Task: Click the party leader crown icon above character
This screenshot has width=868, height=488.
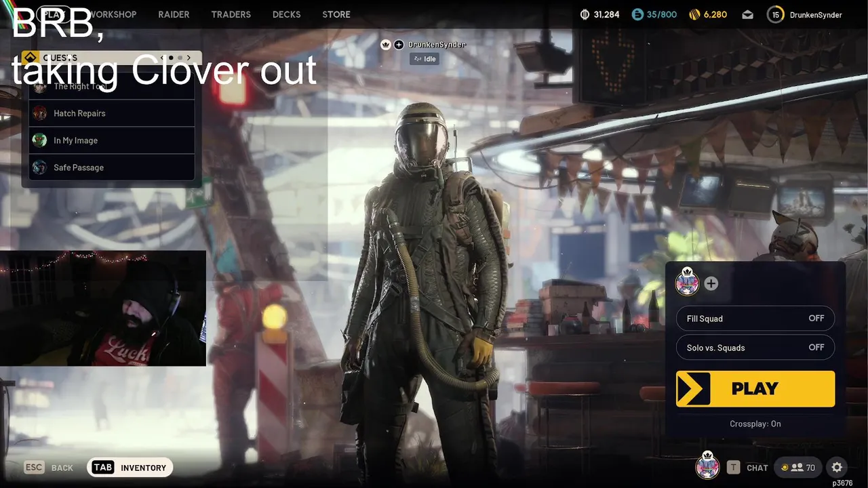Action: [x=386, y=45]
